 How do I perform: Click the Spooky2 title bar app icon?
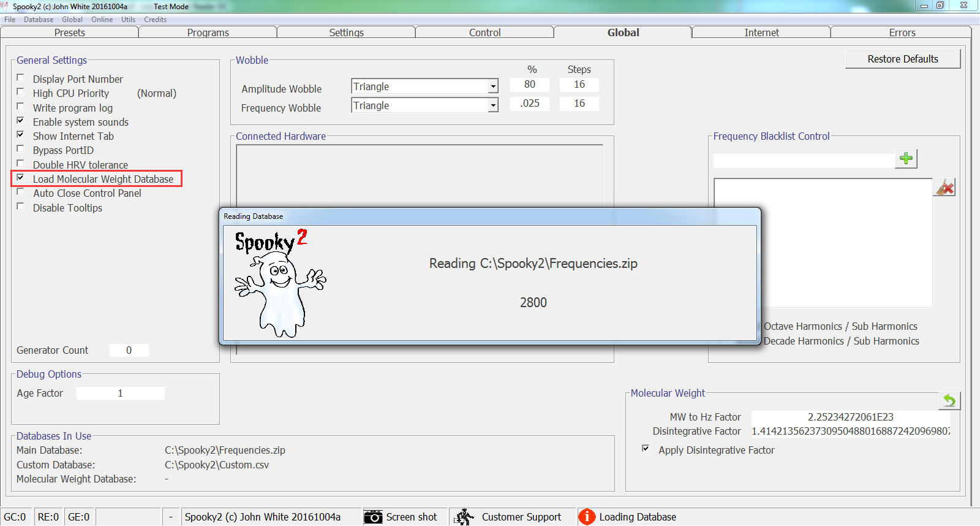click(x=6, y=6)
